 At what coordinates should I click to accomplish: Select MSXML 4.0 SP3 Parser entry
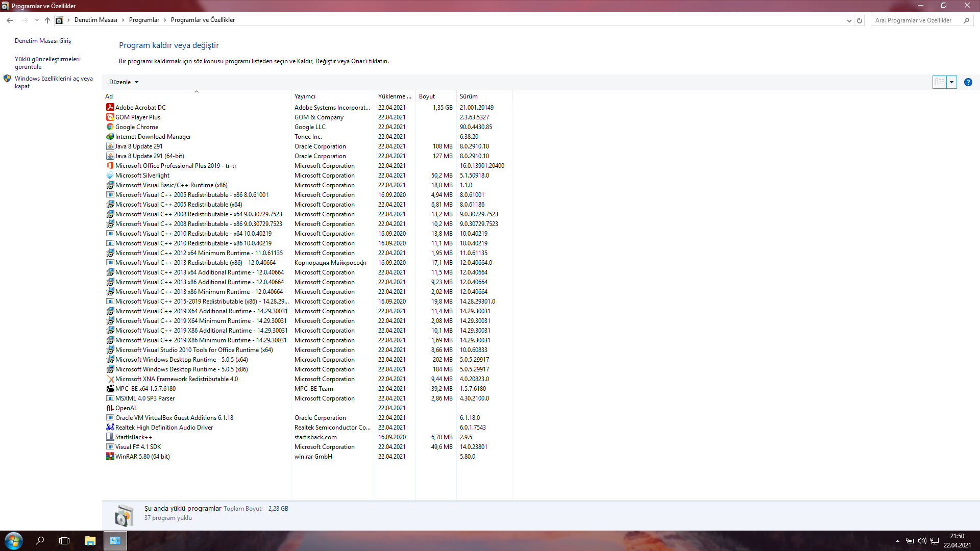coord(307,398)
